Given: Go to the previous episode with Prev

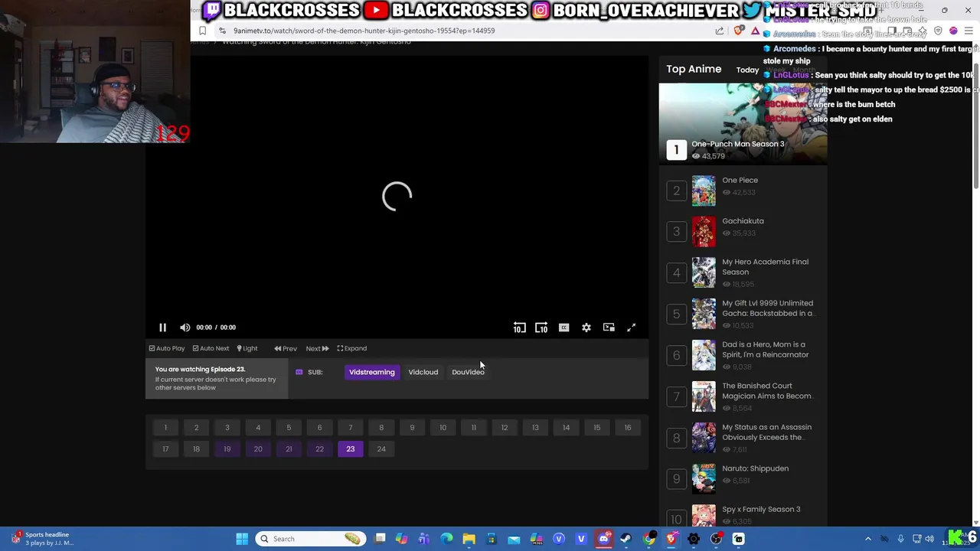Looking at the screenshot, I should 286,348.
